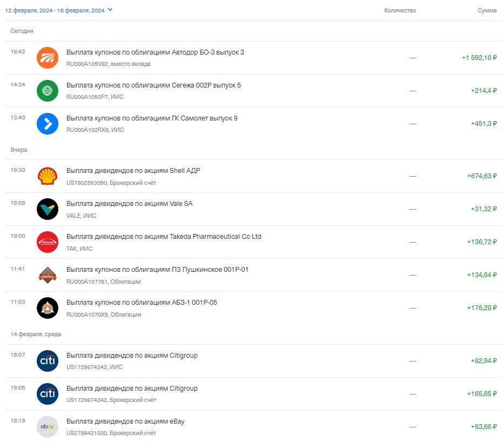Click 'US2786421030, Брокерский счёт' subtitle
Viewport: 504px width, 442px height.
(x=111, y=433)
